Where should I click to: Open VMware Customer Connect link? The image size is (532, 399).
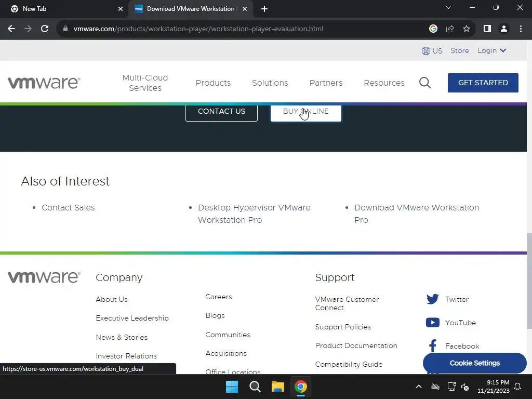347,303
